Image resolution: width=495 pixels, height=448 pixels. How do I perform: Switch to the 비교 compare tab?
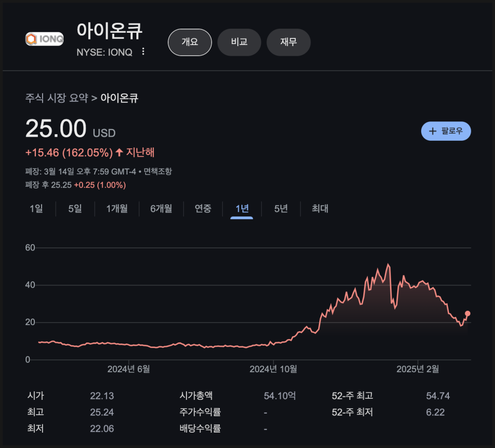[239, 42]
